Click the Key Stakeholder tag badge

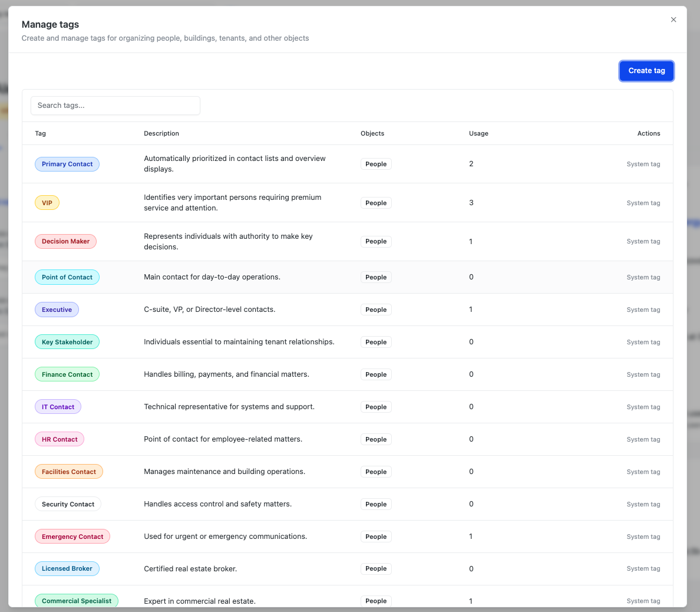click(67, 342)
